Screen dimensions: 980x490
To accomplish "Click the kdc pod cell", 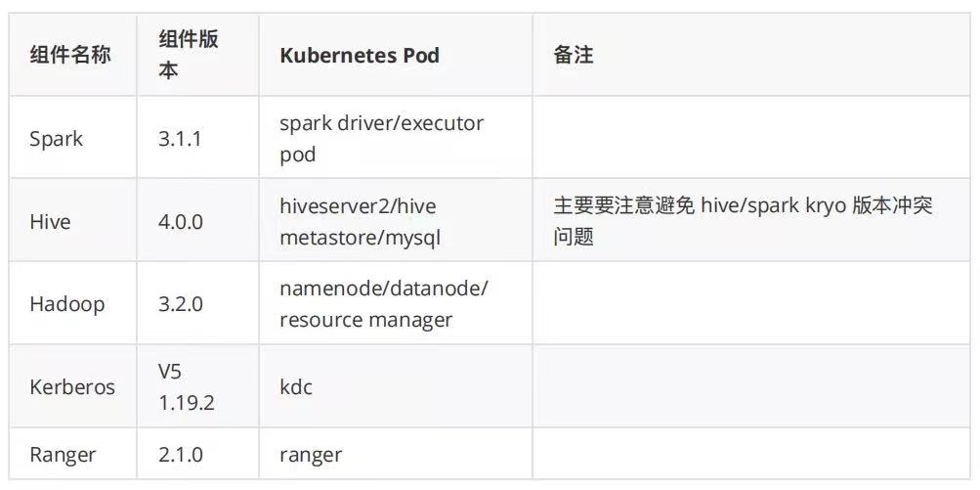I will pos(396,386).
